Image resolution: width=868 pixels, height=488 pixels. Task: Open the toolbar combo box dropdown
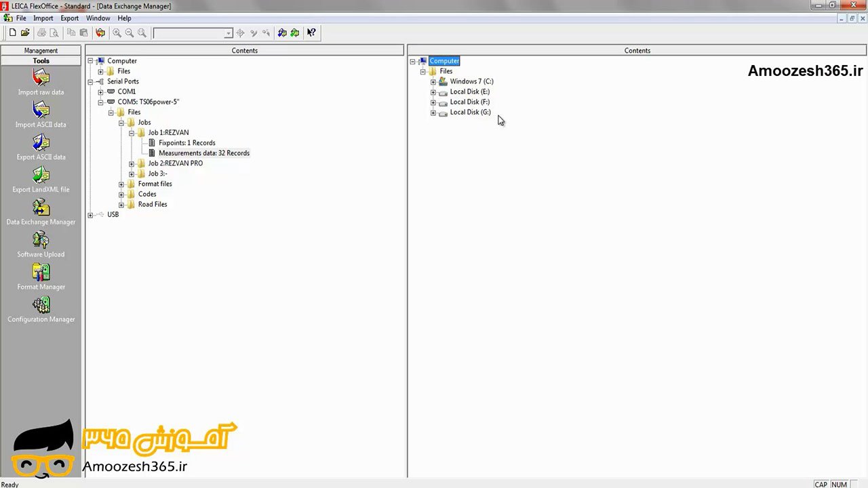[228, 33]
